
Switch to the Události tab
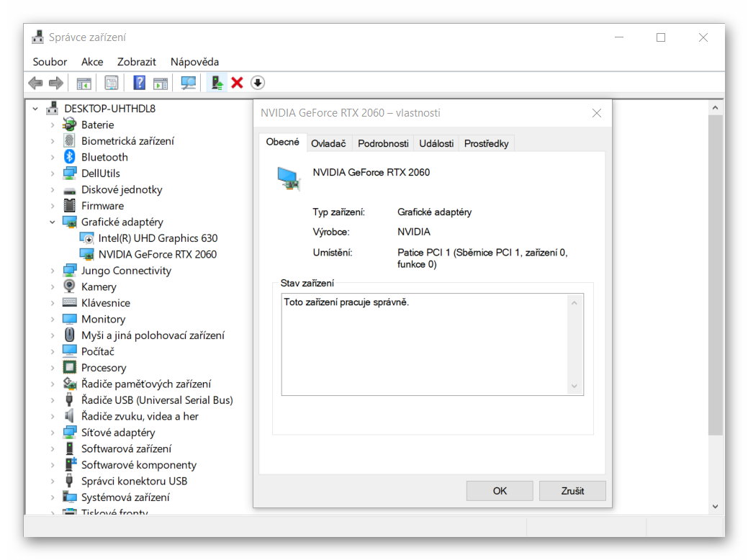(436, 143)
